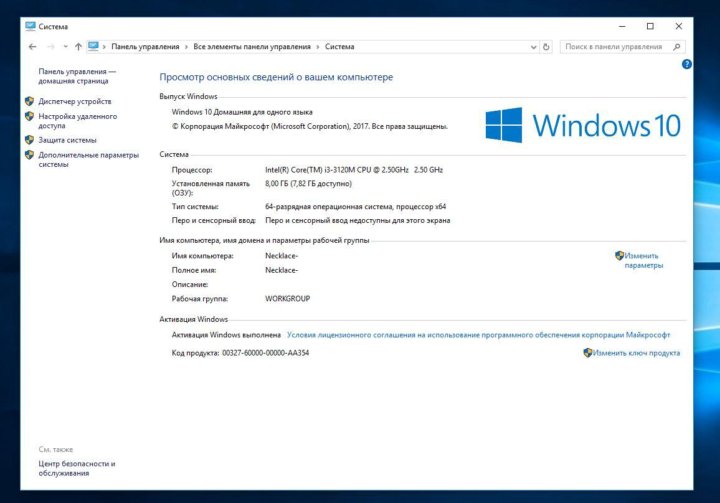The image size is (720, 503).
Task: Select 'Necklace-' beside 'Полное имя'
Action: click(281, 270)
